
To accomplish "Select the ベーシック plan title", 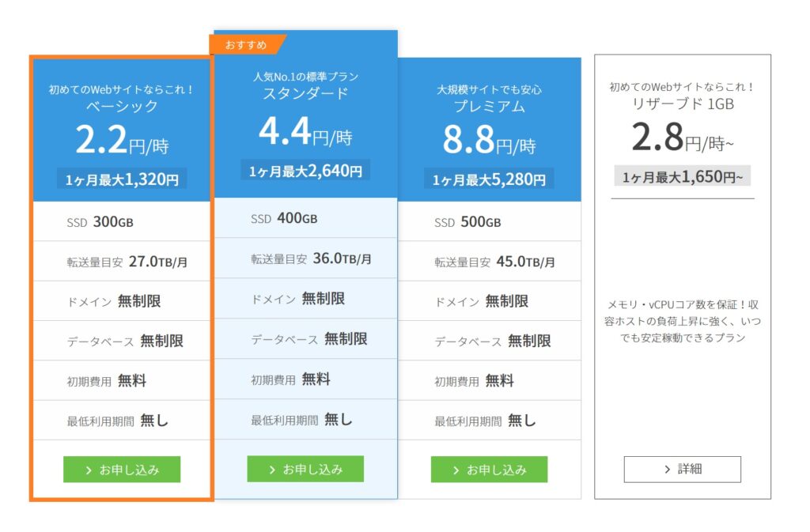I will coord(122,106).
